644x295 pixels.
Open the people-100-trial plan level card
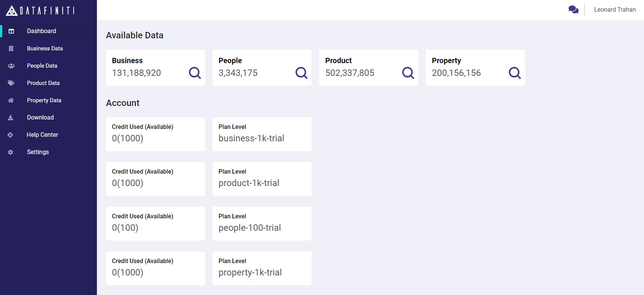tap(262, 224)
